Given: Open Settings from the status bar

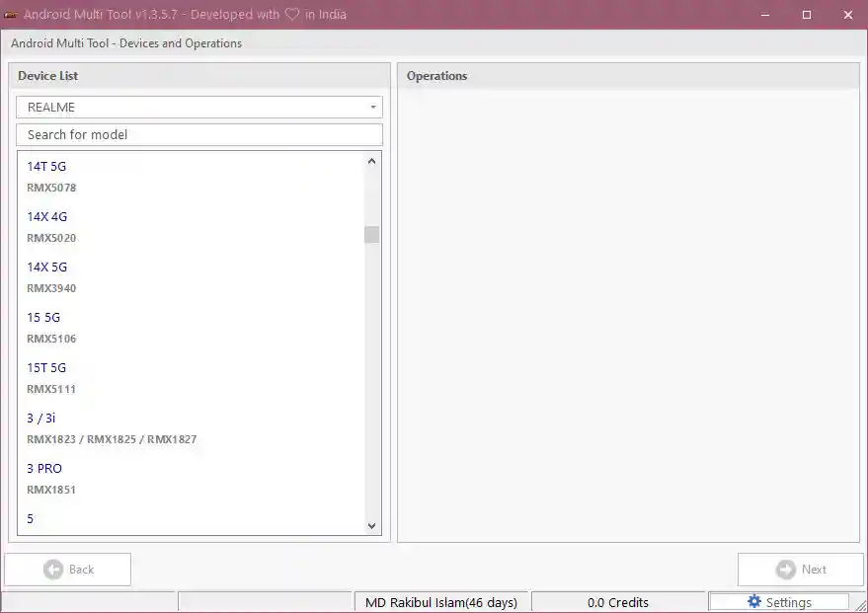Looking at the screenshot, I should (779, 602).
